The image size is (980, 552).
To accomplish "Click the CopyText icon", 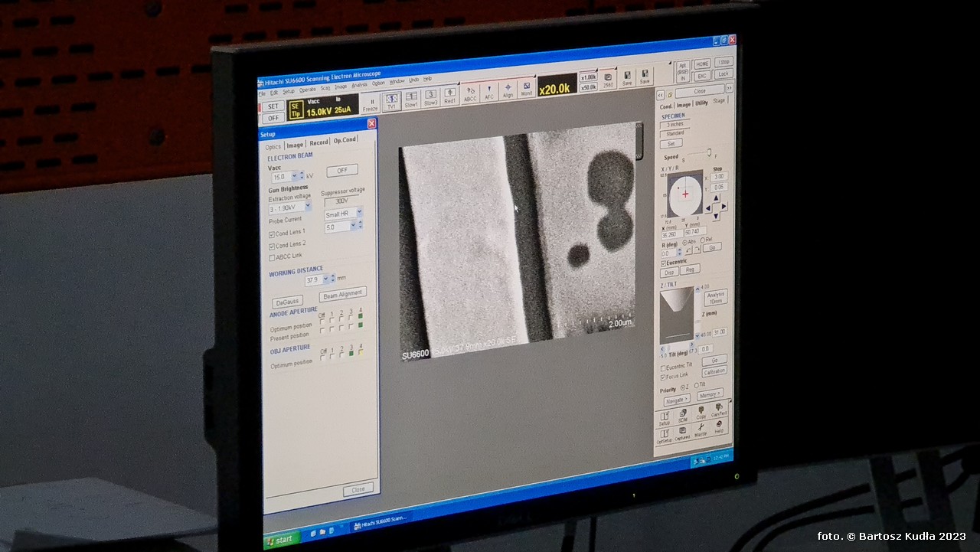I will (719, 410).
